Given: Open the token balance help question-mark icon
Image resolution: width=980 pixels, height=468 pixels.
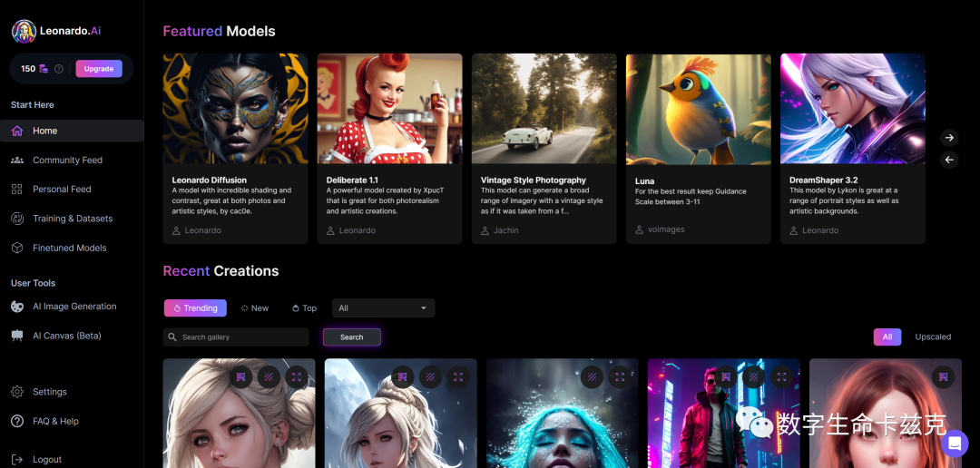Looking at the screenshot, I should 59,69.
